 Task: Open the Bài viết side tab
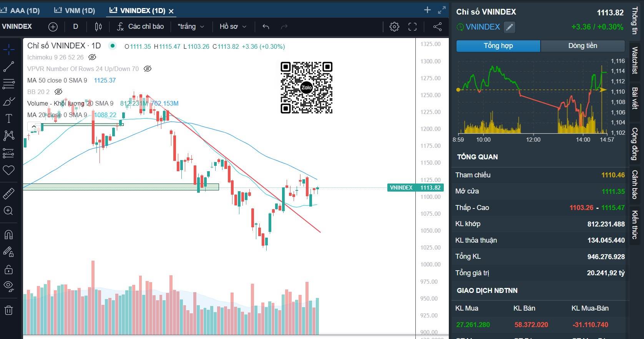coord(635,98)
